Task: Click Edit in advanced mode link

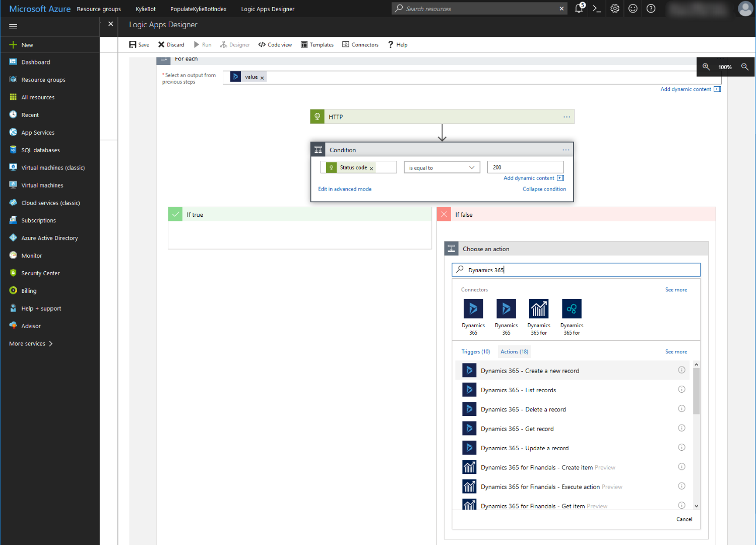Action: [x=345, y=189]
